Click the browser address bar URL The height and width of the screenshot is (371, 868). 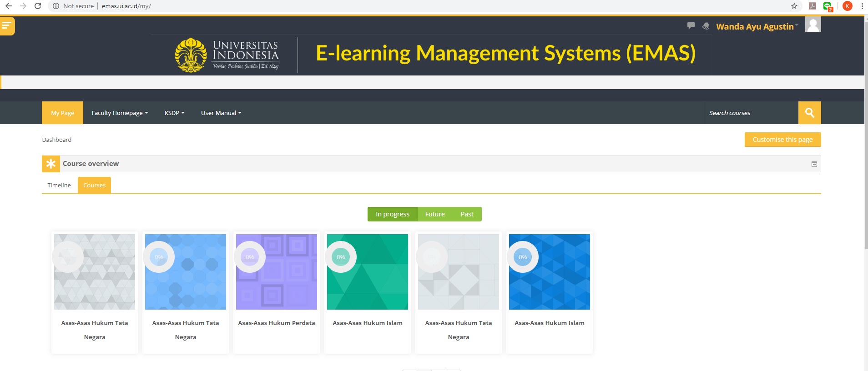[x=126, y=6]
